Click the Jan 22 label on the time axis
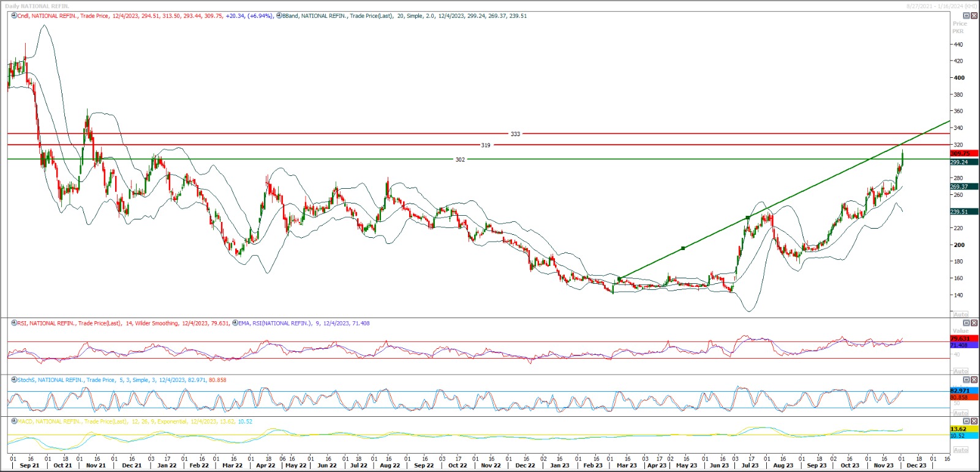This screenshot has height=472, width=980. 167,465
